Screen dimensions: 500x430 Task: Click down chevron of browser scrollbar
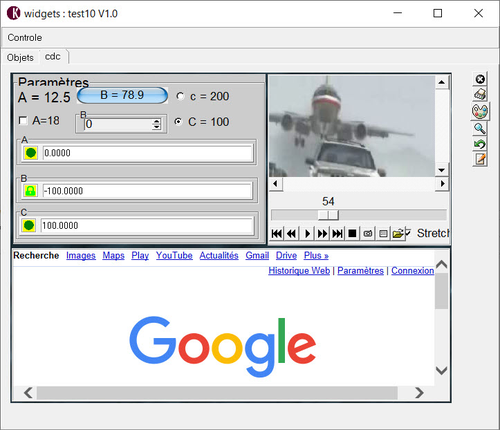[x=442, y=370]
